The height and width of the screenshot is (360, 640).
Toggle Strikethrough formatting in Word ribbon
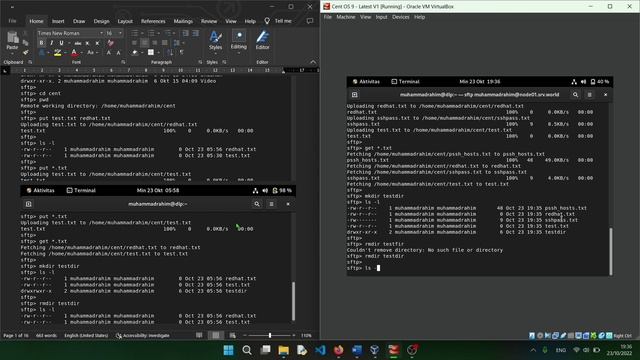tap(78, 43)
